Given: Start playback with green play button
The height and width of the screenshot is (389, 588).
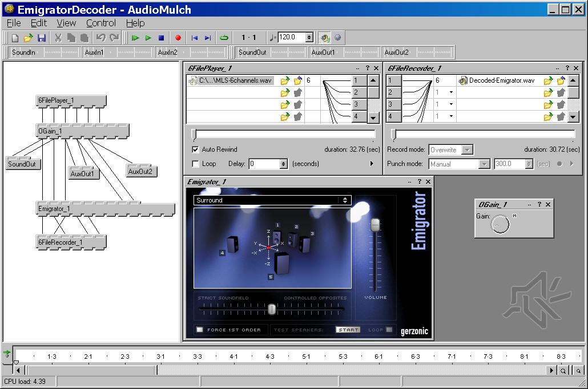Looking at the screenshot, I should 148,38.
